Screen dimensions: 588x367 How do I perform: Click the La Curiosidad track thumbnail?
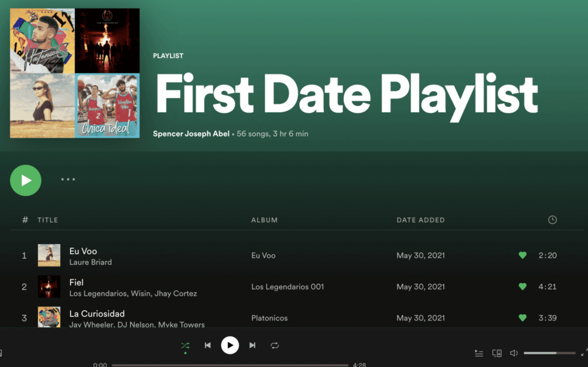point(49,317)
